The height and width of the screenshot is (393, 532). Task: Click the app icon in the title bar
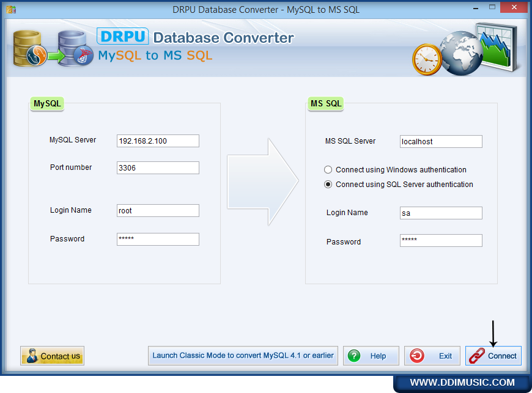click(x=11, y=9)
